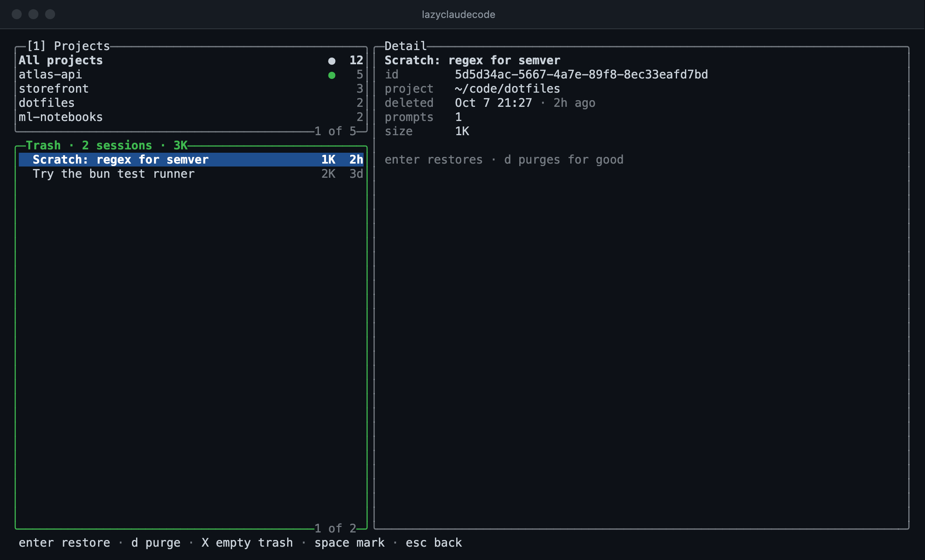Viewport: 925px width, 560px height.
Task: Click the 1 of 2 trash counter
Action: pyautogui.click(x=335, y=529)
